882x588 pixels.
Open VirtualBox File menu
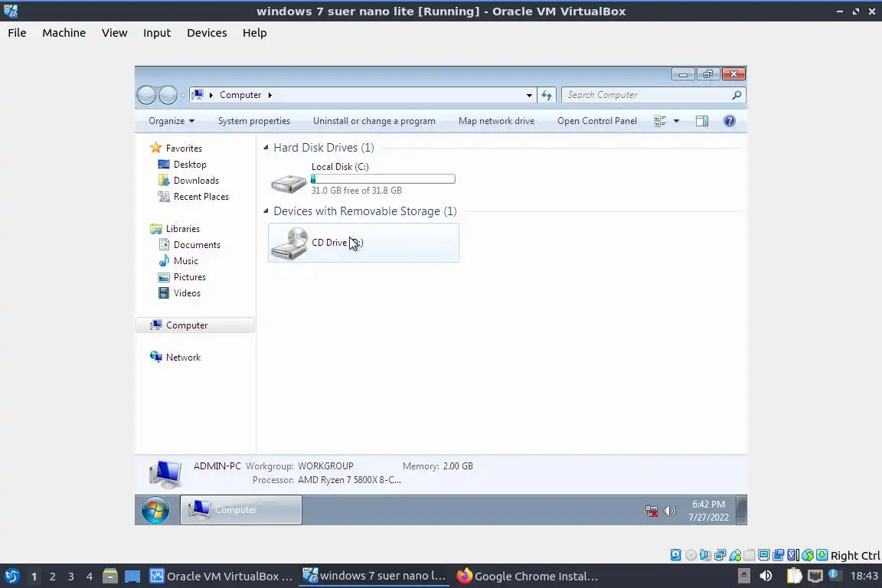pos(17,33)
